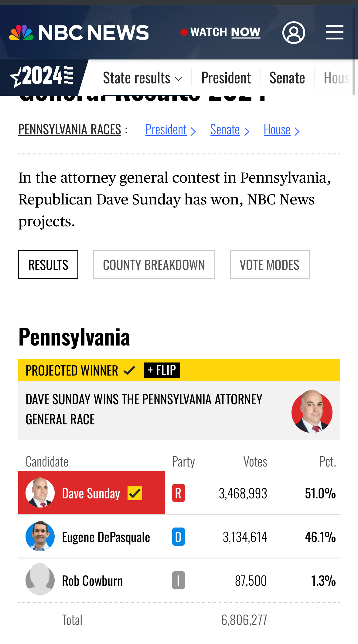Click Watch Now live button
Screen dimensions: 358x644
[x=221, y=32]
